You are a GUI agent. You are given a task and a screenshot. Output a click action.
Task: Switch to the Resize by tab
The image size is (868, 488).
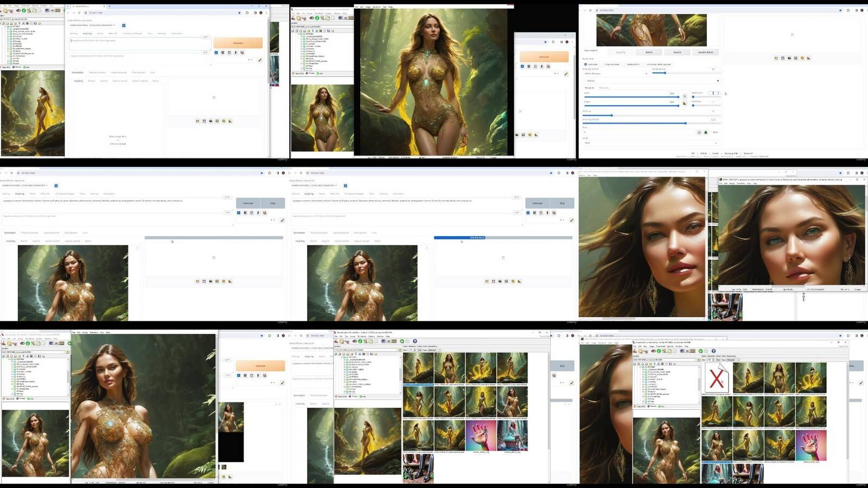point(604,87)
